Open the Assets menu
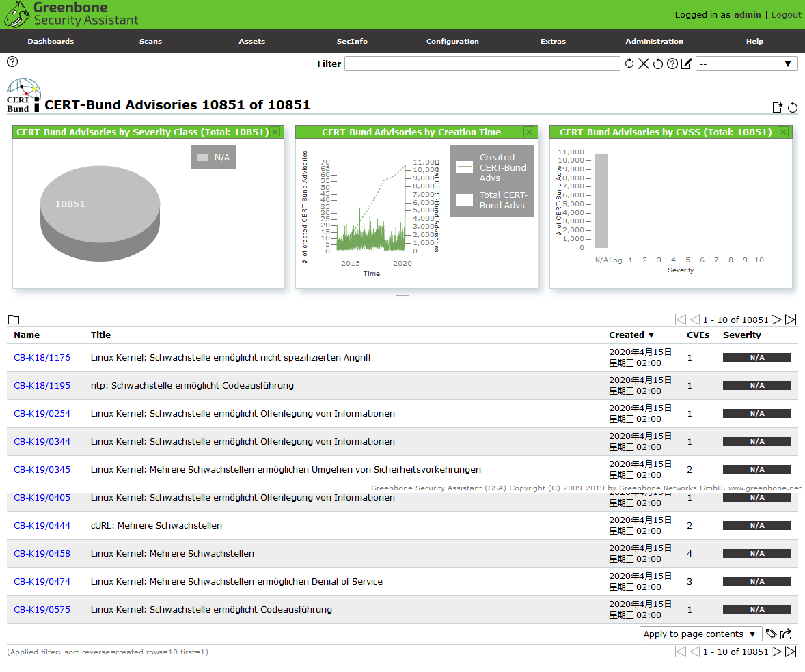This screenshot has width=805, height=672. point(251,41)
